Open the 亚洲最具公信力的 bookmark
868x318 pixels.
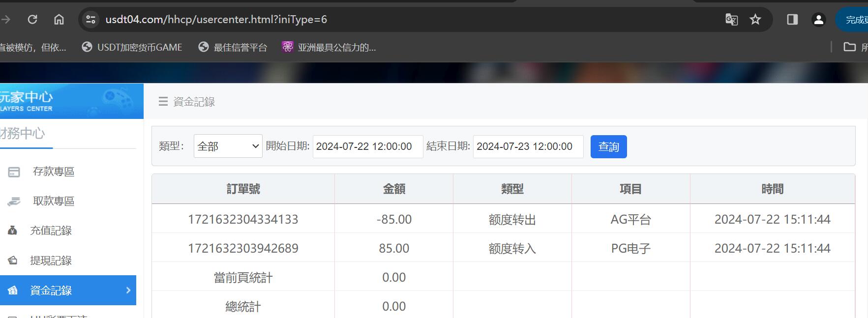329,47
